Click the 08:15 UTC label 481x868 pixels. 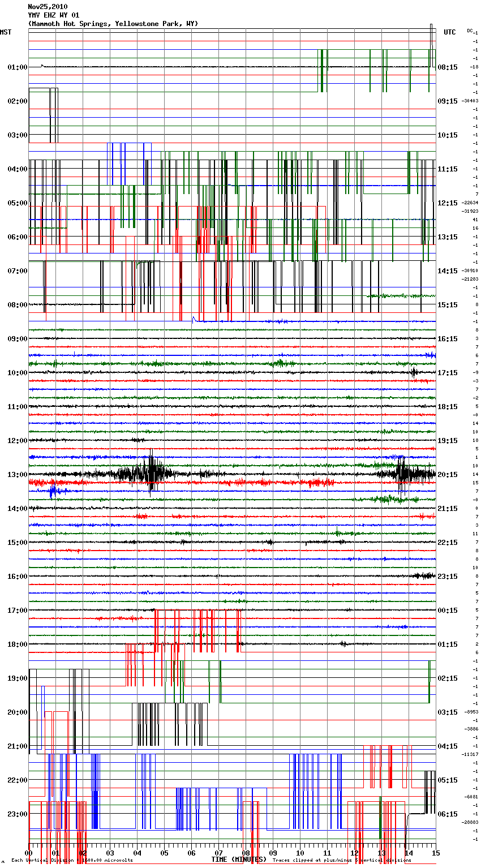[x=448, y=67]
